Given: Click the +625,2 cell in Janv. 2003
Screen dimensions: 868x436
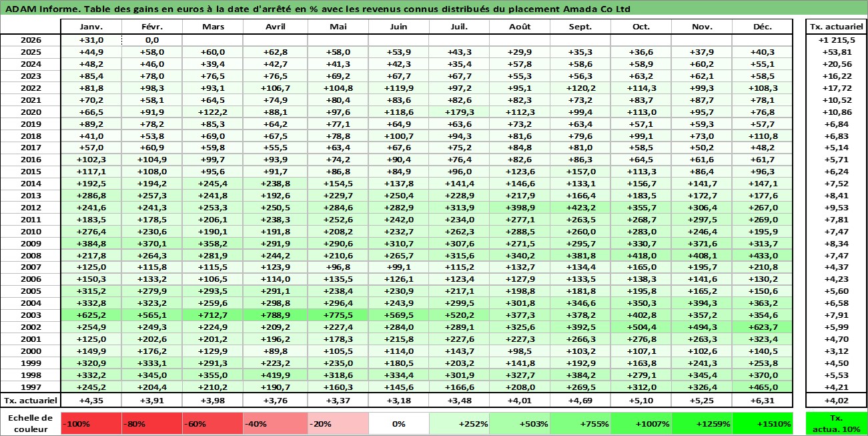Looking at the screenshot, I should 91,315.
